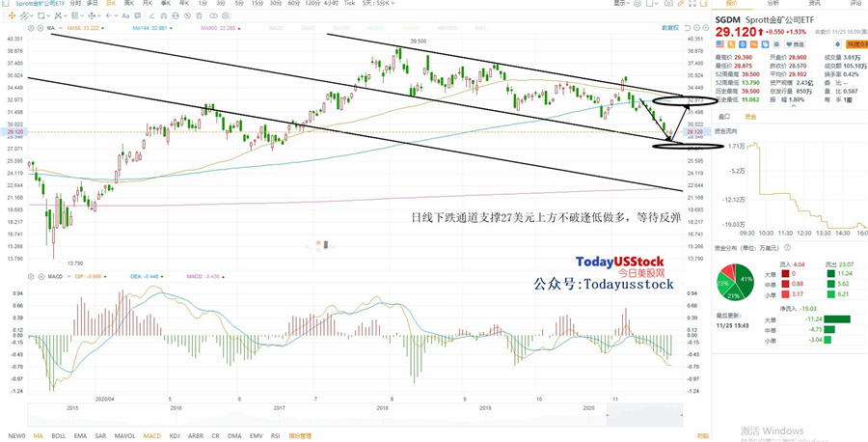Open MACD indicator settings gear
This screenshot has height=442, width=868.
pyautogui.click(x=31, y=276)
